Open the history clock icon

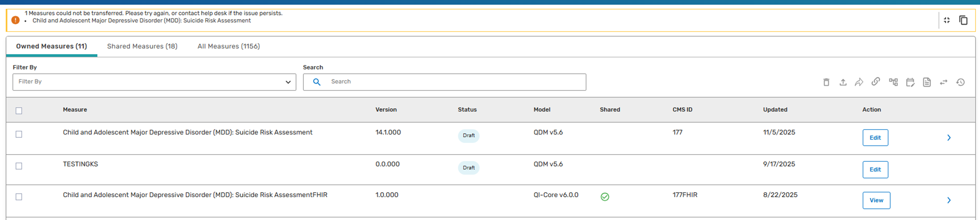point(960,82)
